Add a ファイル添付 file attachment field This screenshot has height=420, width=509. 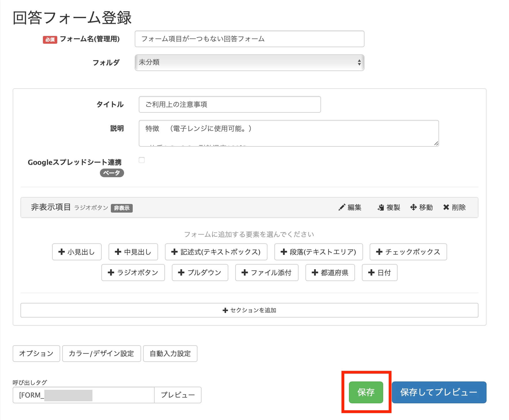click(x=267, y=272)
